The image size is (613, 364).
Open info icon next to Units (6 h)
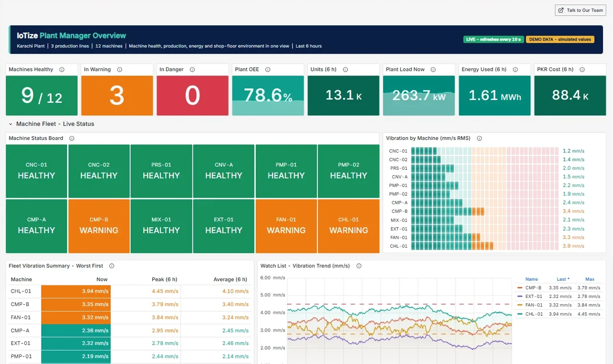click(x=345, y=69)
